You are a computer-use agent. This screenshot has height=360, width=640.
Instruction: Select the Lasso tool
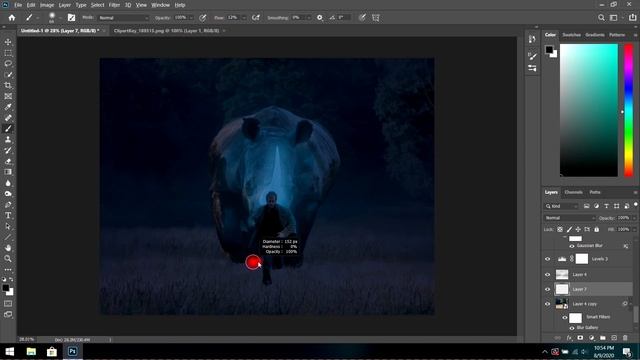click(x=8, y=64)
